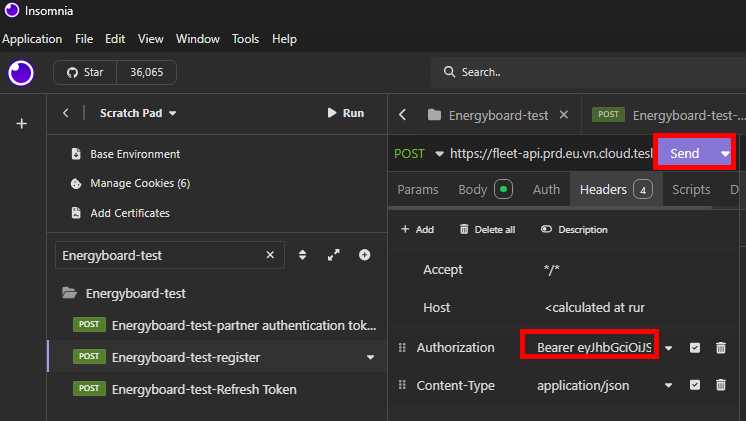Screen dimensions: 746x421
Task: Open the View menu
Action: point(150,39)
